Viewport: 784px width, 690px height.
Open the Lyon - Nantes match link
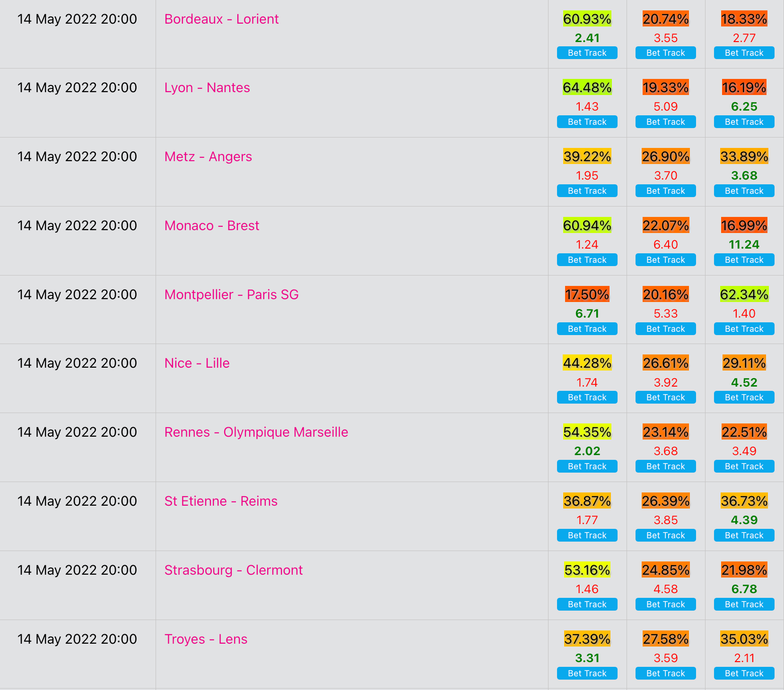pos(207,87)
